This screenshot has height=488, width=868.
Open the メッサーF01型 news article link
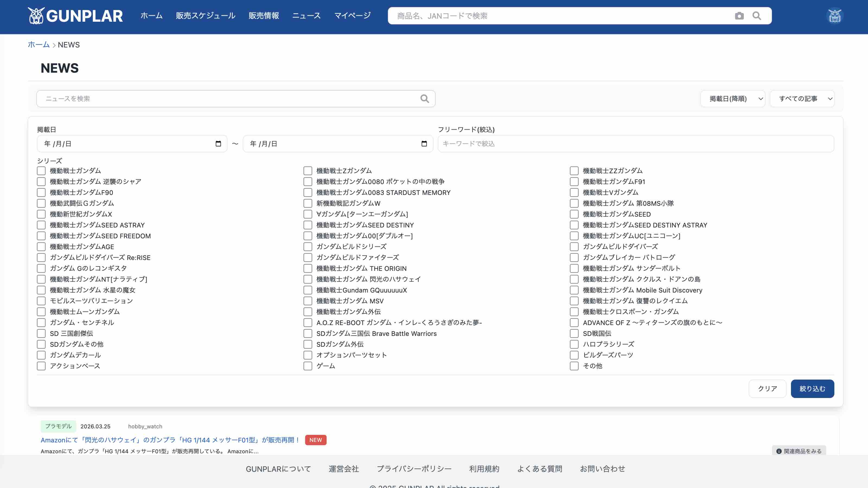[170, 440]
